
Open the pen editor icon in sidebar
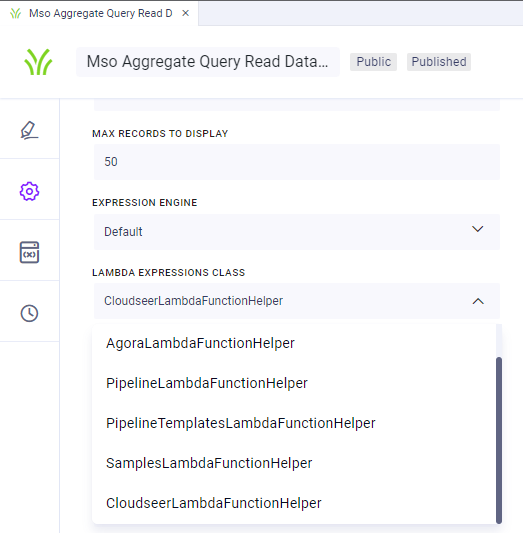[29, 130]
